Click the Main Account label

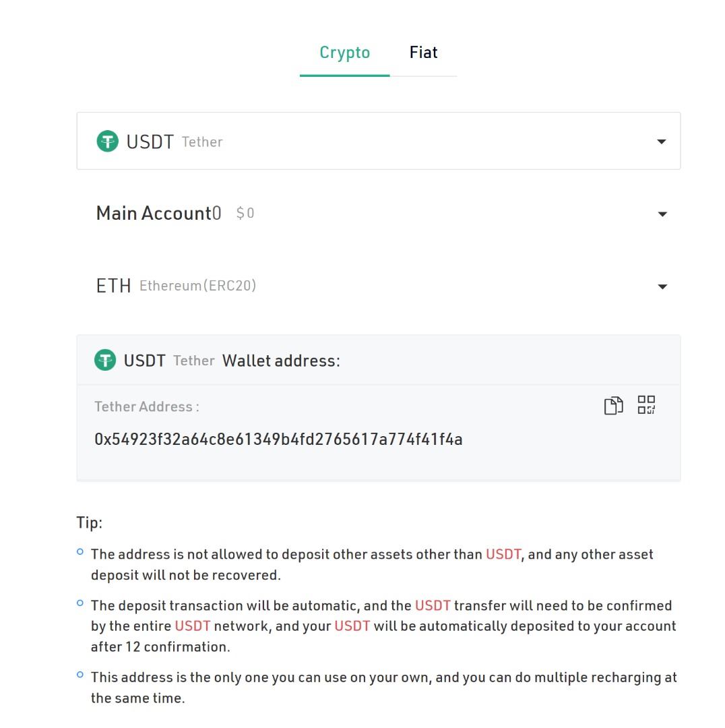tap(154, 214)
